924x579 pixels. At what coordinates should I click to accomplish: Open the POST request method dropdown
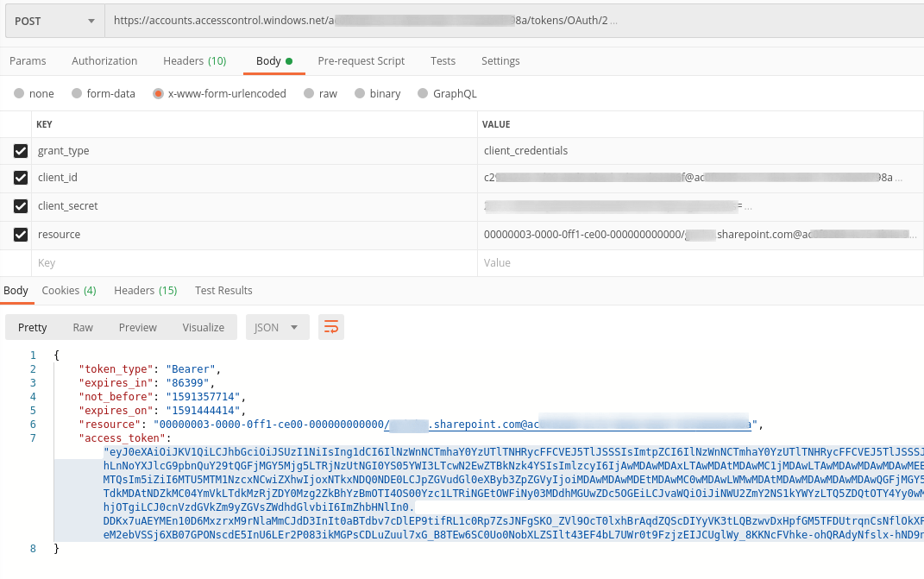click(53, 21)
